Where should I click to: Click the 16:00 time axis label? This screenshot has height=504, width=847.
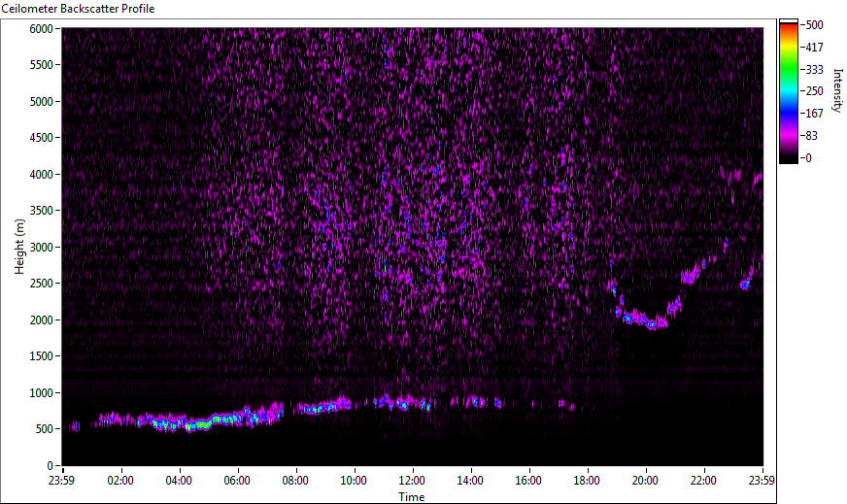[x=528, y=481]
